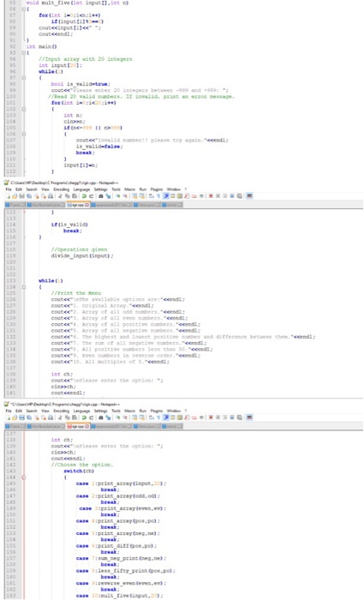364x600 pixels.
Task: Click the Paste icon in the middle Notepad++ window
Action: tap(75, 196)
